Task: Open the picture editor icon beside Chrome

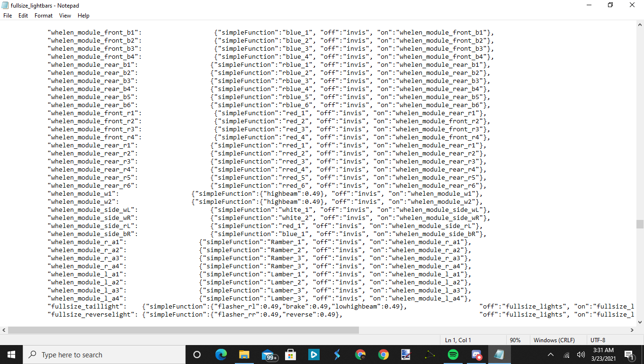Action: pyautogui.click(x=406, y=355)
